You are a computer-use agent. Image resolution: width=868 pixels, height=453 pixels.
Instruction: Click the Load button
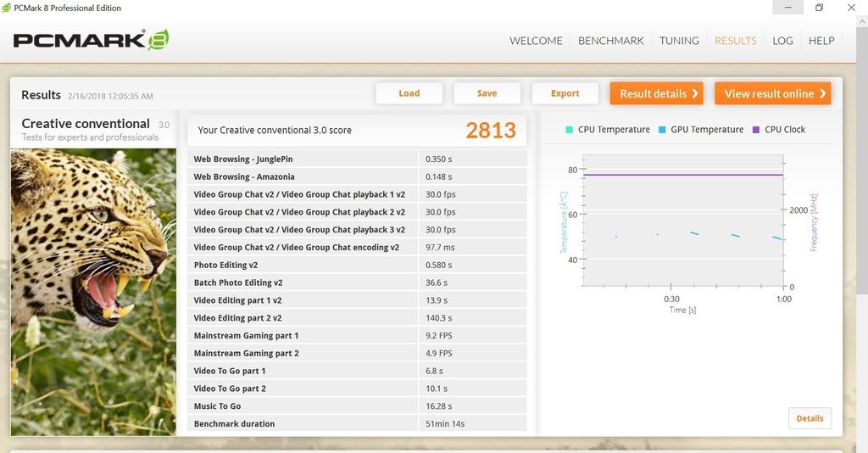coord(409,93)
